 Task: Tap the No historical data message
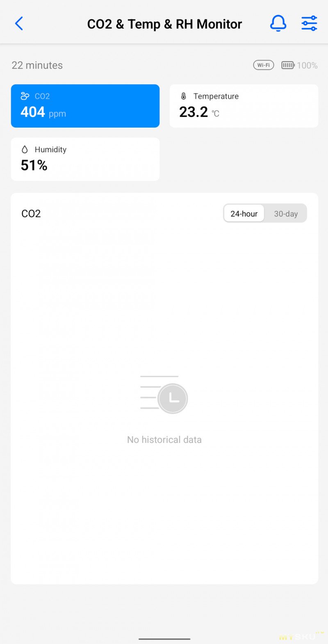tap(164, 440)
